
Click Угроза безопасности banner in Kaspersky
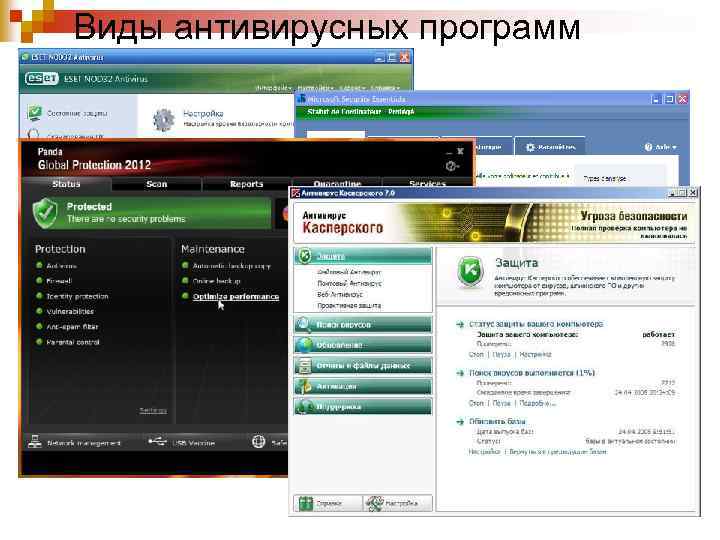633,216
